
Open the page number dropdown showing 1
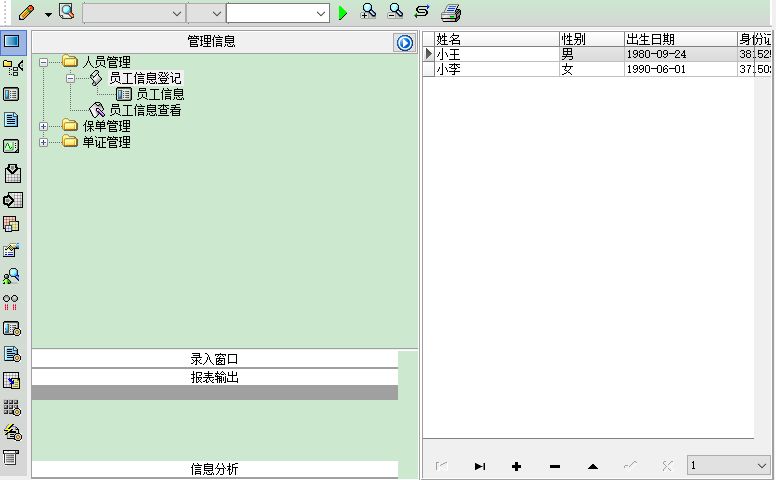(x=728, y=465)
